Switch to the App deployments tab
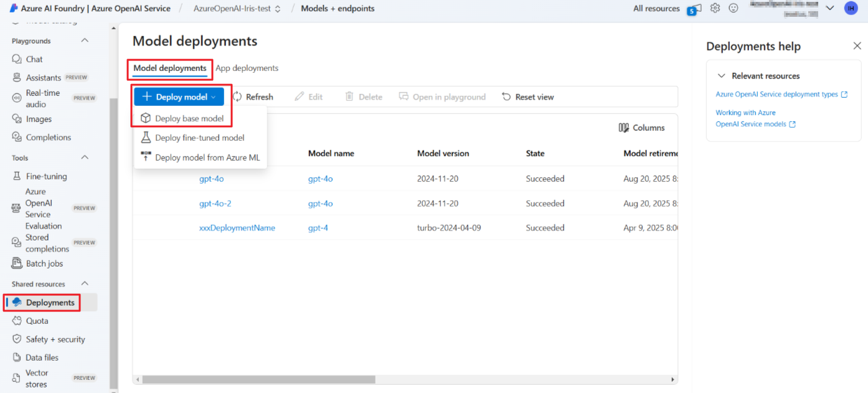Screen dimensions: 868x393 [x=247, y=68]
